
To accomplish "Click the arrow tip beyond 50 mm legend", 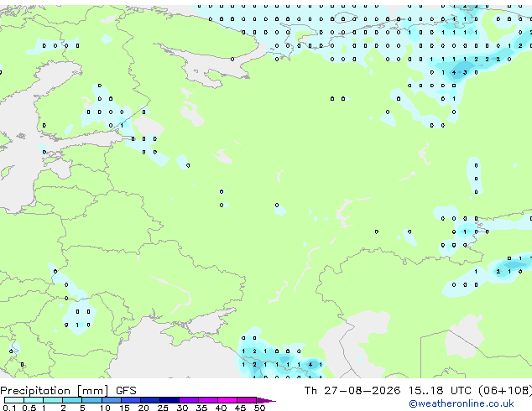I will [266, 400].
